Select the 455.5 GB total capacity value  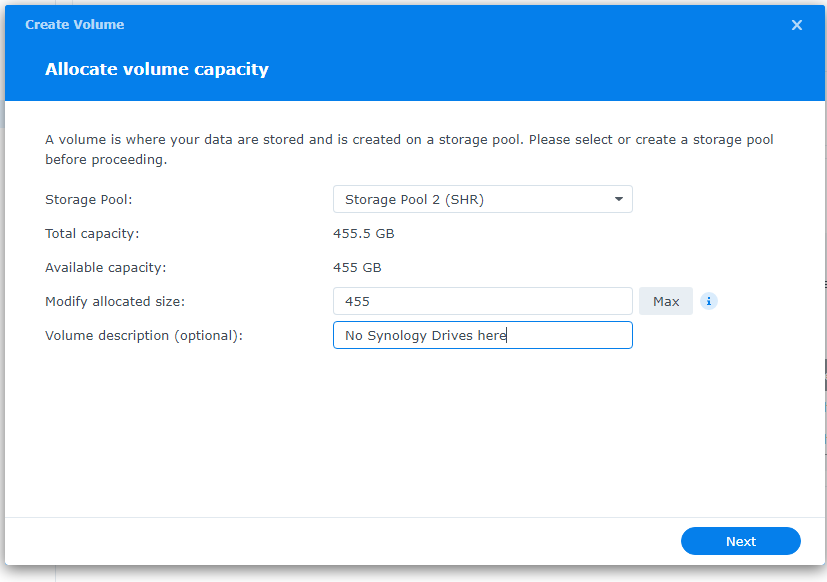[x=364, y=233]
